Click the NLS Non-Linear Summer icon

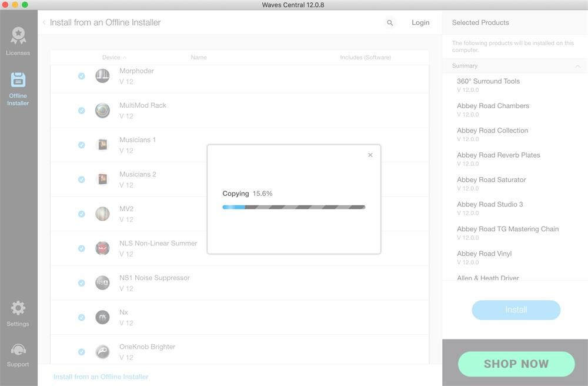(x=102, y=248)
